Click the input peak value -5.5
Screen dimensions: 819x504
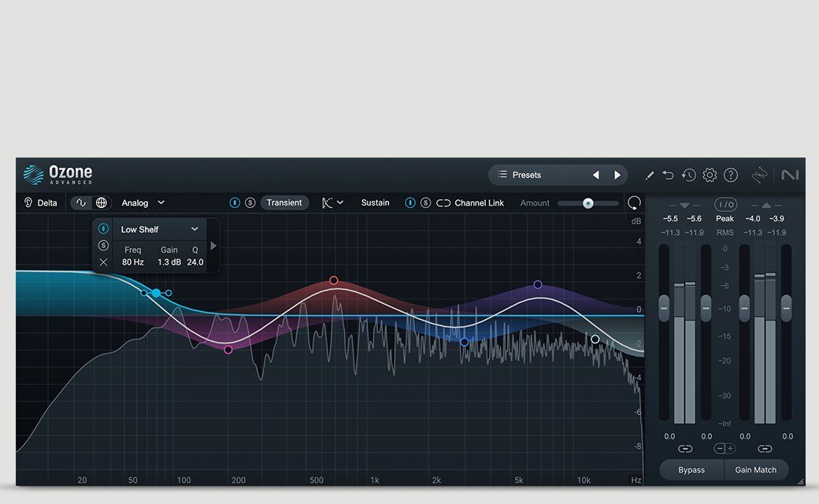click(x=670, y=218)
